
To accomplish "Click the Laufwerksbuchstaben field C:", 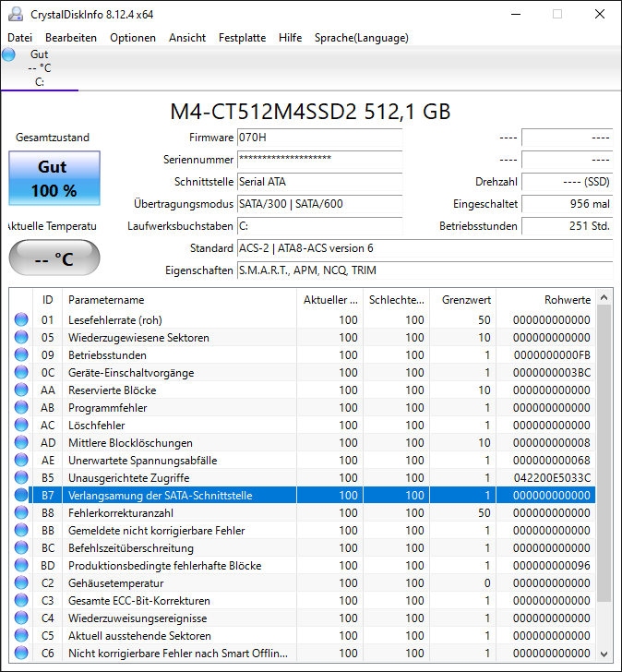I will click(320, 226).
